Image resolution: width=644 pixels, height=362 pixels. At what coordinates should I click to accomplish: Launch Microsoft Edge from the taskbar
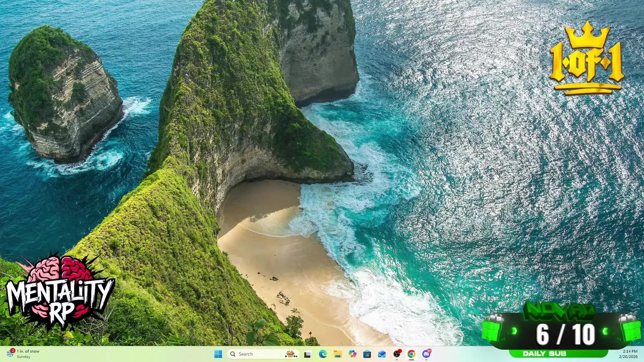click(323, 354)
